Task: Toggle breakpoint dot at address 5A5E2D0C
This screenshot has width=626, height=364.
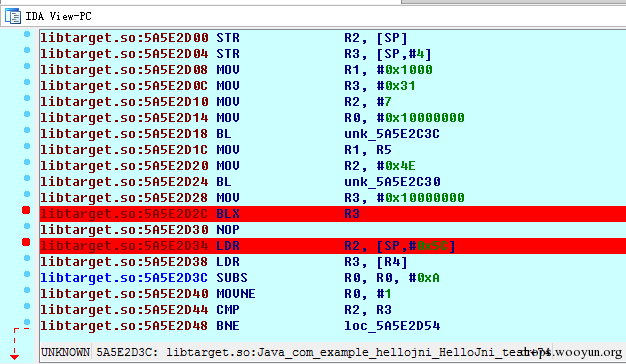Action: pyautogui.click(x=27, y=82)
